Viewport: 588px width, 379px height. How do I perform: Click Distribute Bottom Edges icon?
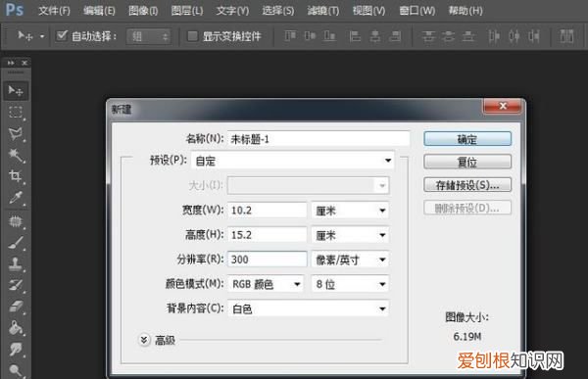pos(468,36)
